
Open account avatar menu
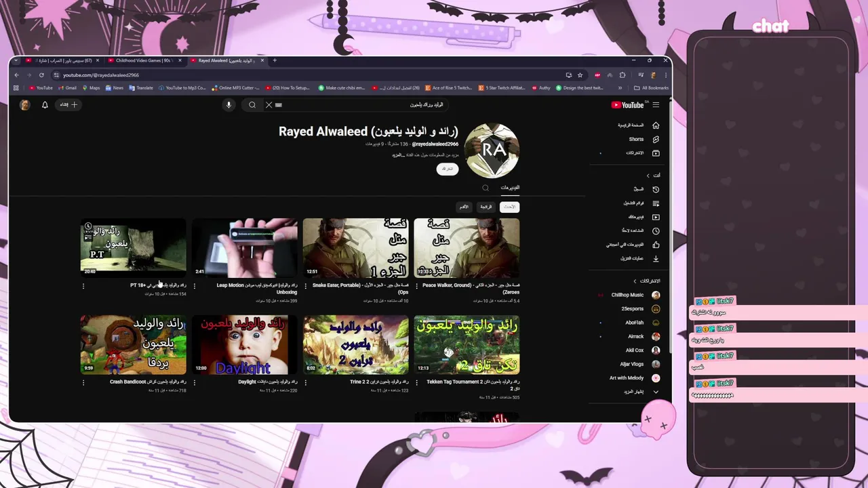point(25,105)
